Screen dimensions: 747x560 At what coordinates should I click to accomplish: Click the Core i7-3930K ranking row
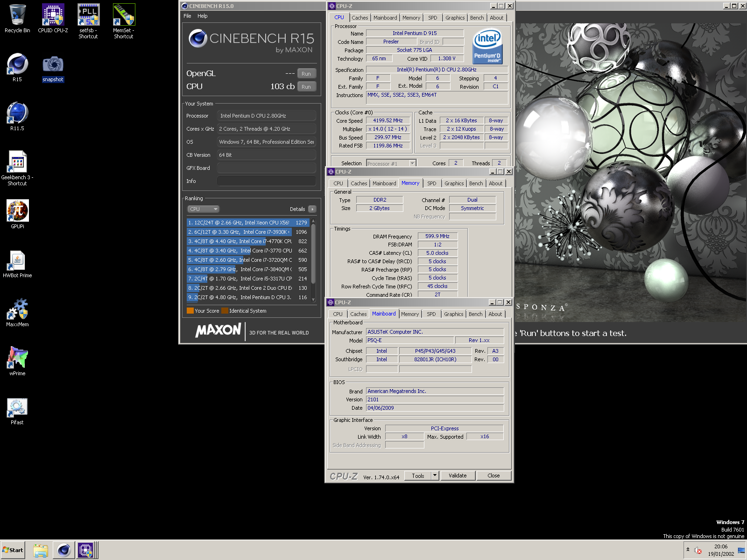tap(248, 232)
